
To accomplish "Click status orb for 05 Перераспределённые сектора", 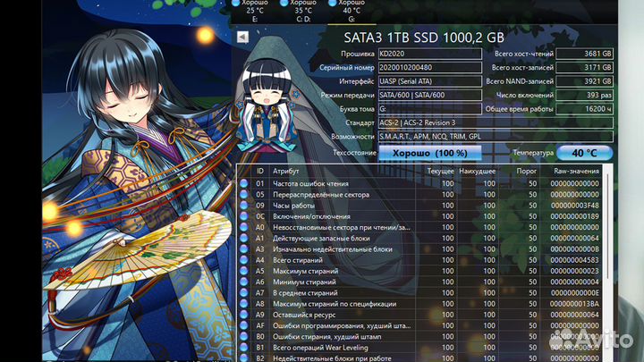I will pyautogui.click(x=244, y=195).
